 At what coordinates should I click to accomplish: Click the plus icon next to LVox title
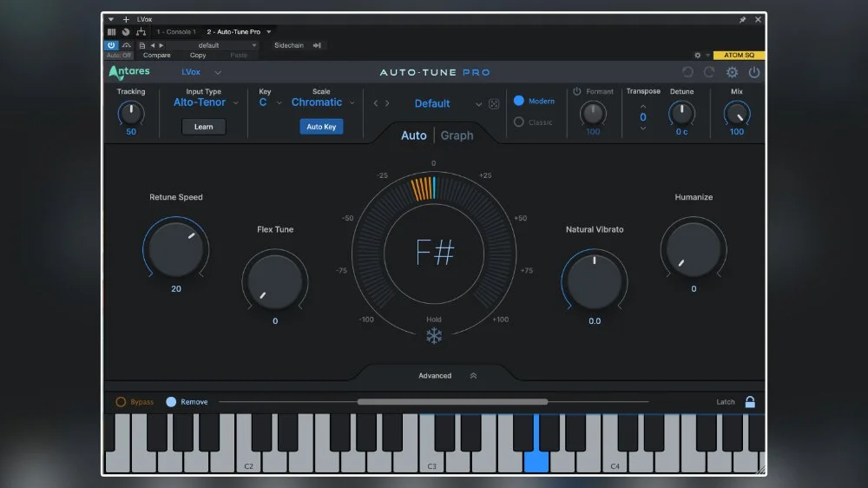coord(126,19)
